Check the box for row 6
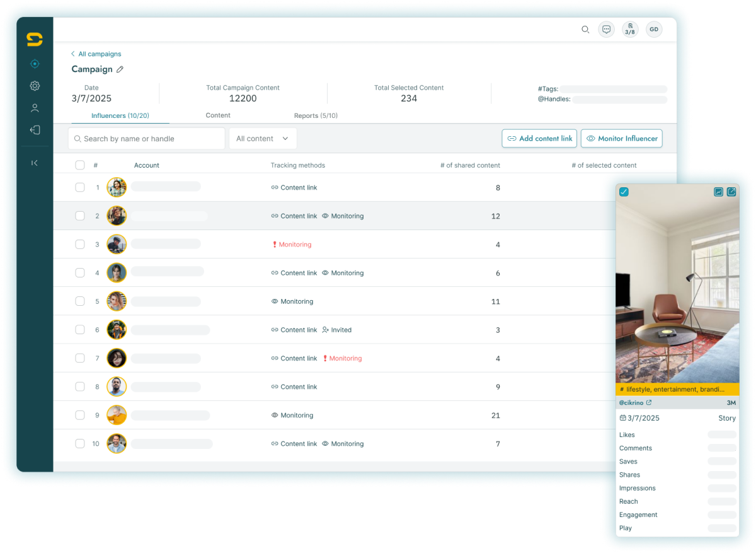 click(x=80, y=330)
